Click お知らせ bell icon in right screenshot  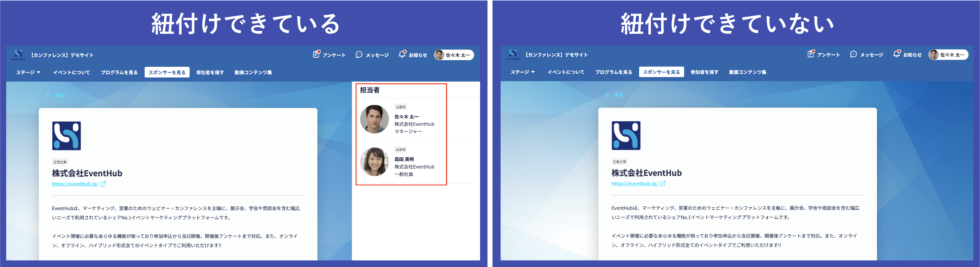point(897,54)
